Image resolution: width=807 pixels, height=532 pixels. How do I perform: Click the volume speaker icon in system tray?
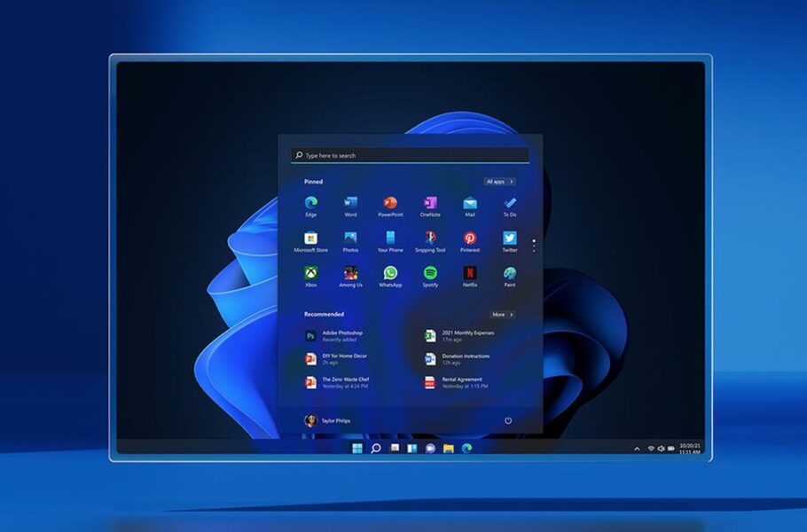coord(661,449)
